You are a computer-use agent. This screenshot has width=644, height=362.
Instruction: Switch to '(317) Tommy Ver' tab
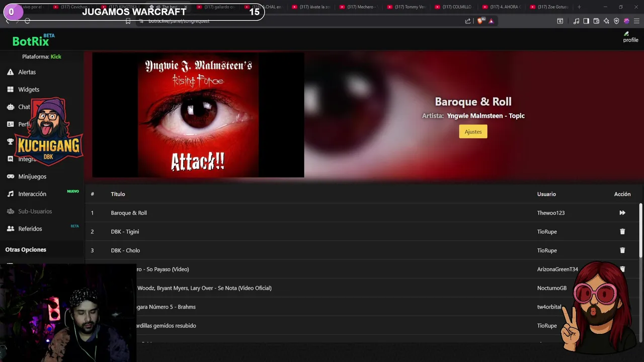click(405, 7)
